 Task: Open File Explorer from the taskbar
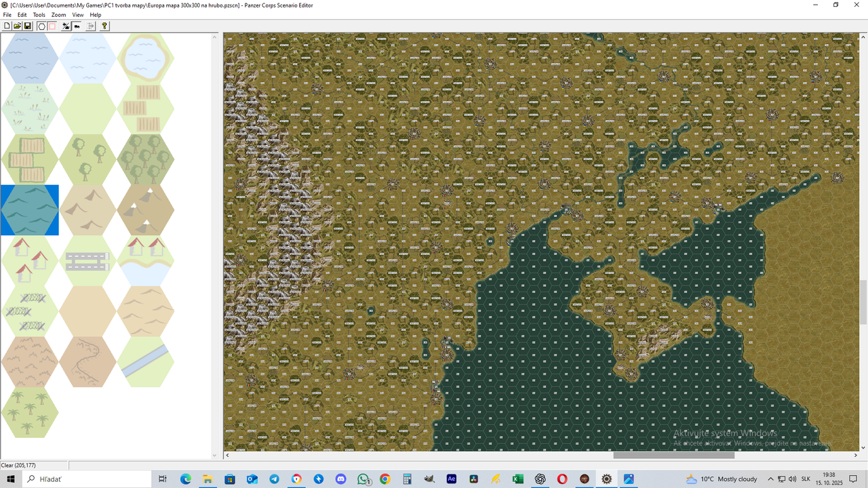pyautogui.click(x=208, y=479)
